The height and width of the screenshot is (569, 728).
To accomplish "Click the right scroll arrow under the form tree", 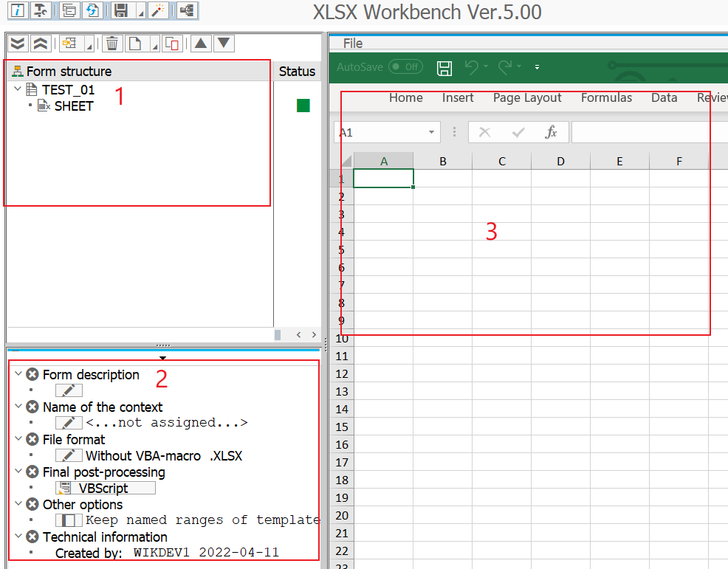I will (x=314, y=334).
